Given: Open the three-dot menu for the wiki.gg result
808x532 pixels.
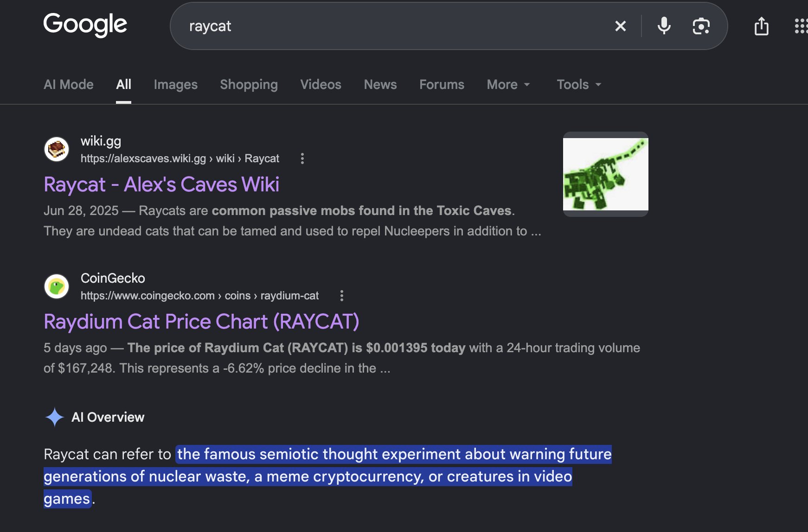Looking at the screenshot, I should click(302, 158).
